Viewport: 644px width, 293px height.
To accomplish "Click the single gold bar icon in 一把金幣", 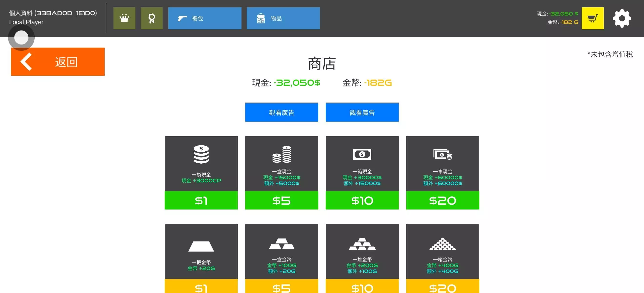I will (201, 246).
